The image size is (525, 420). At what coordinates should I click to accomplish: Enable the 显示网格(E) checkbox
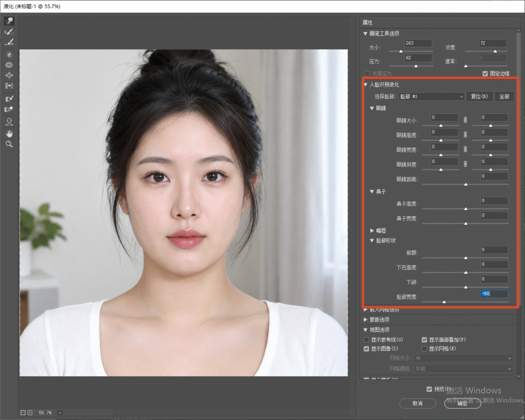[425, 349]
